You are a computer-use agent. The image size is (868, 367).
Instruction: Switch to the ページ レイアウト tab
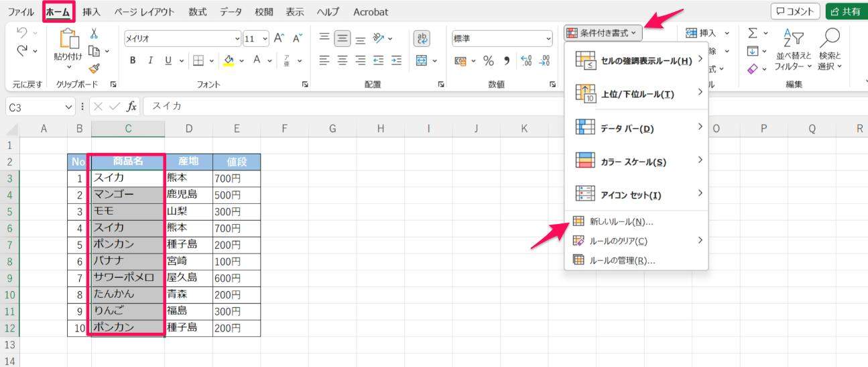tap(143, 12)
